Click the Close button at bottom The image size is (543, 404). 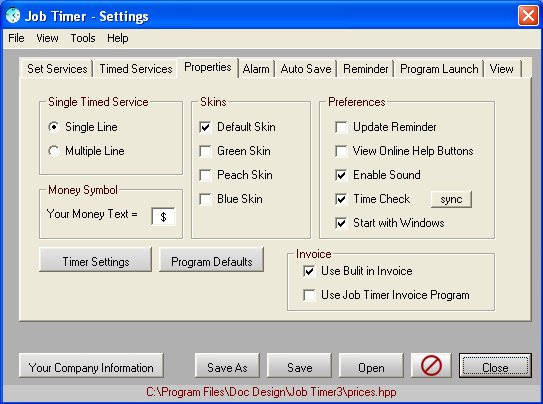point(495,366)
